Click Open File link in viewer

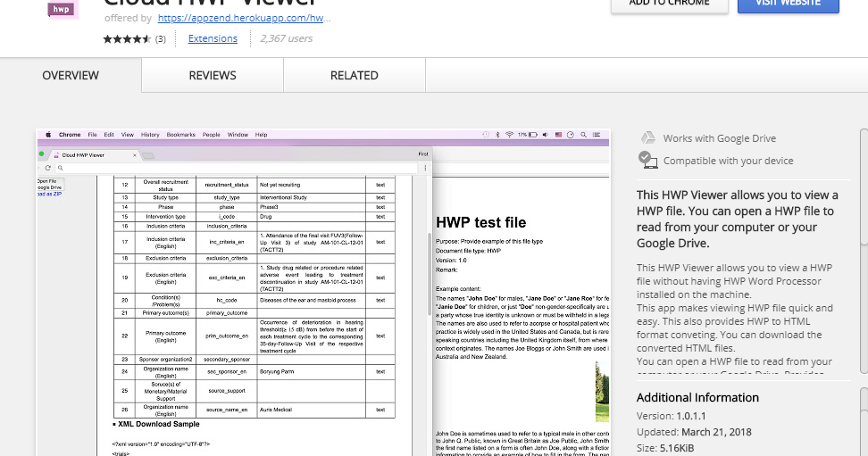(47, 181)
